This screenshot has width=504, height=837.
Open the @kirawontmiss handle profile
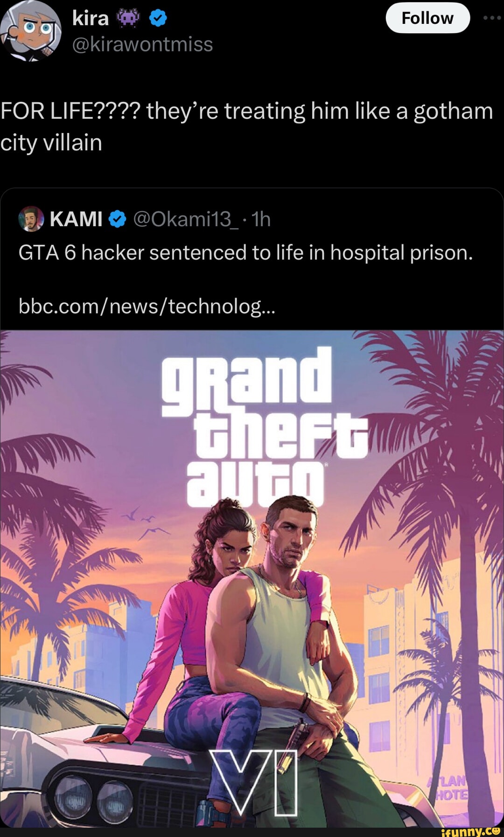point(143,44)
